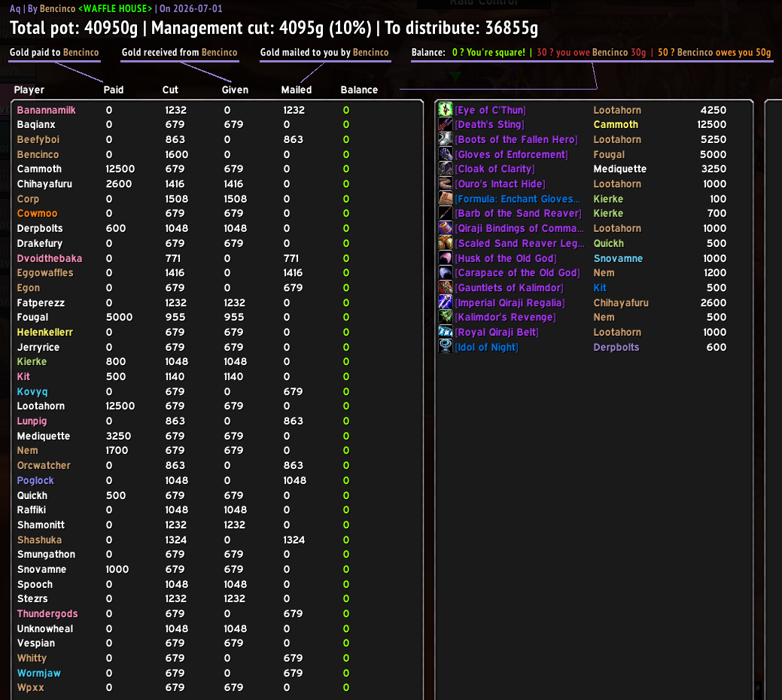The image size is (782, 700).
Task: Click buyer Snovamne next to Husk of the Old God
Action: pyautogui.click(x=618, y=258)
